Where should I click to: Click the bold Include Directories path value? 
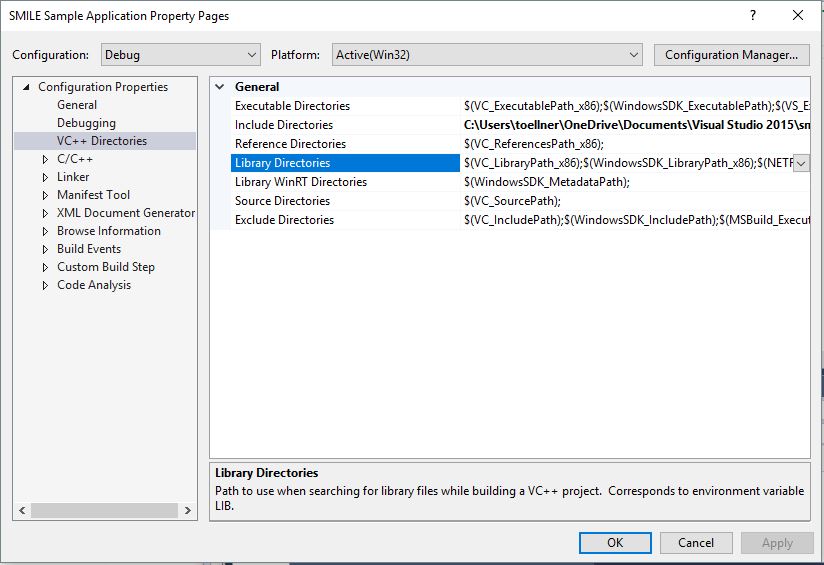tap(635, 125)
